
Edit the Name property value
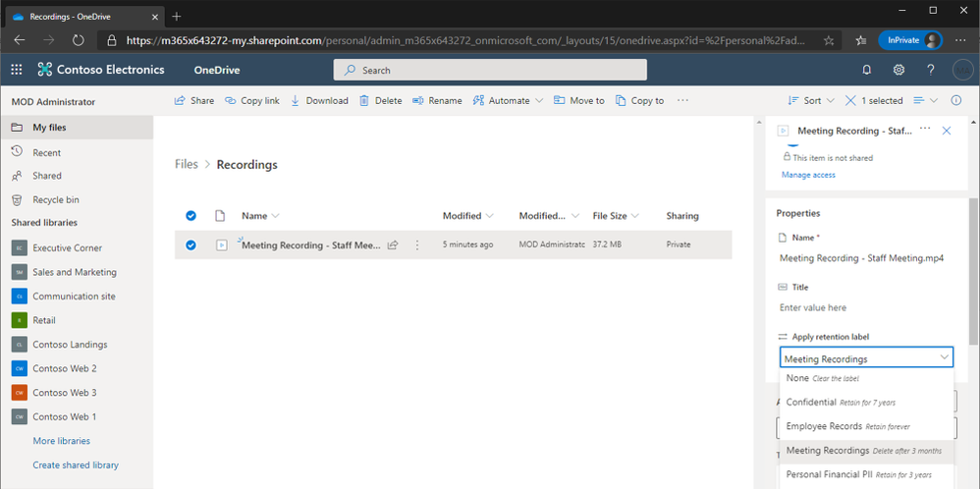861,257
